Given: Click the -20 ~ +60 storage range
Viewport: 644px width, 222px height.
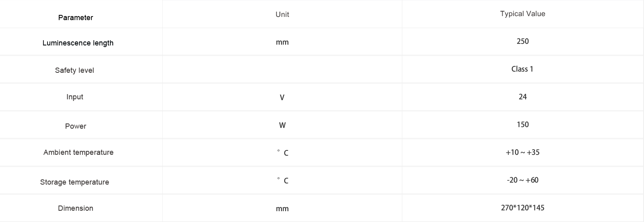Looking at the screenshot, I should (x=522, y=180).
